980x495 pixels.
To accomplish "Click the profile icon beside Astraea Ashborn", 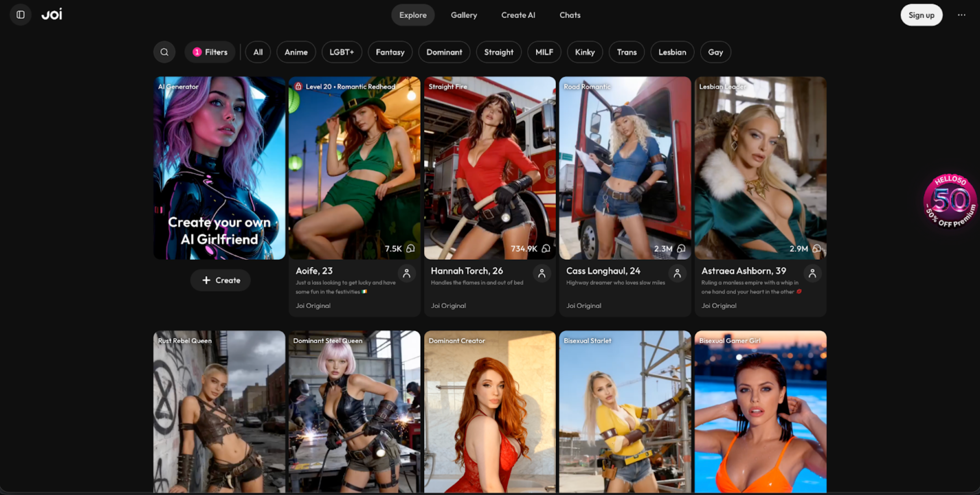I will coord(812,273).
